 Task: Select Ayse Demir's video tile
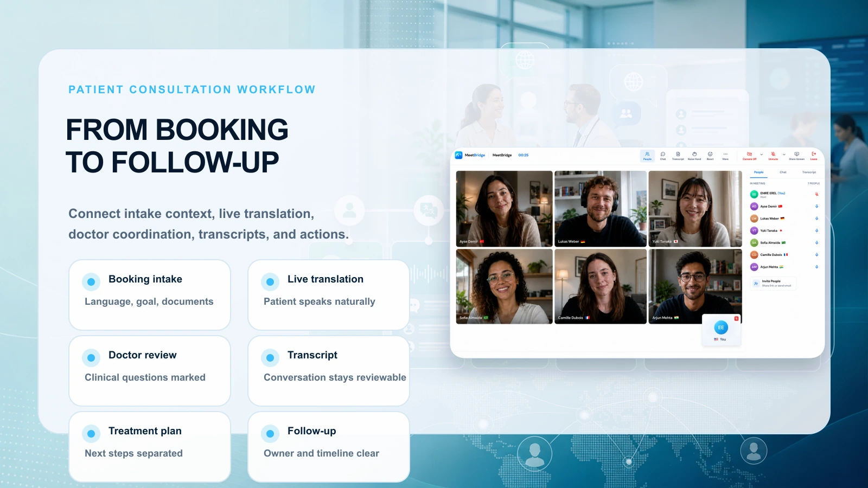505,209
